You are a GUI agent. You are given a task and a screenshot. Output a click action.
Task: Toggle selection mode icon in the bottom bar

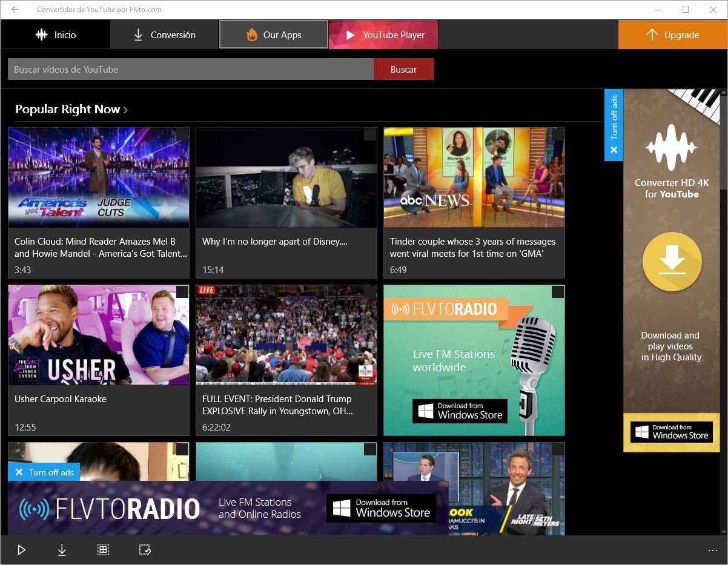(x=145, y=550)
